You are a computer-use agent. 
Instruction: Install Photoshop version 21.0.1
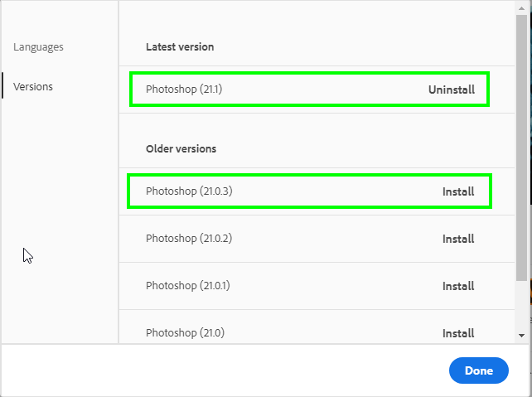(457, 286)
